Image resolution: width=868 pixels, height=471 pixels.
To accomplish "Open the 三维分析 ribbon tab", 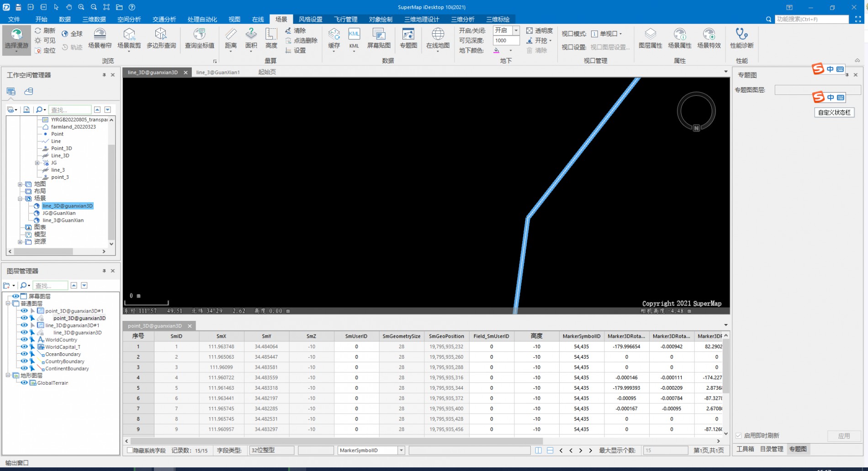I will [x=462, y=19].
